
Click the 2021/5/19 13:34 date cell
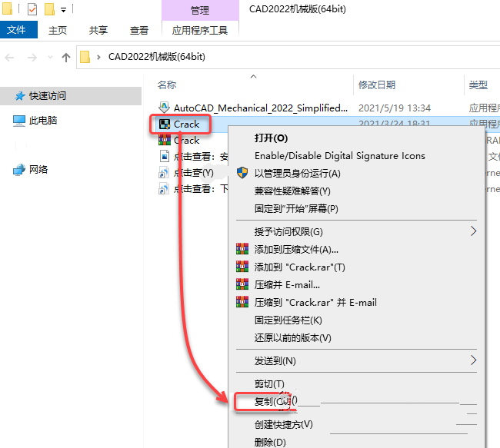395,108
